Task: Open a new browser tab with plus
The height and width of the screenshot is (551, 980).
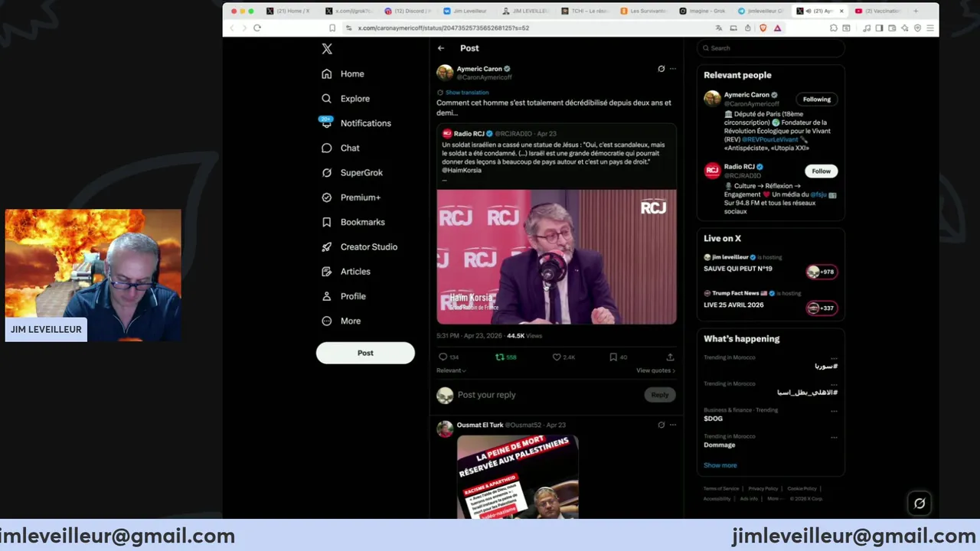Action: coord(916,11)
